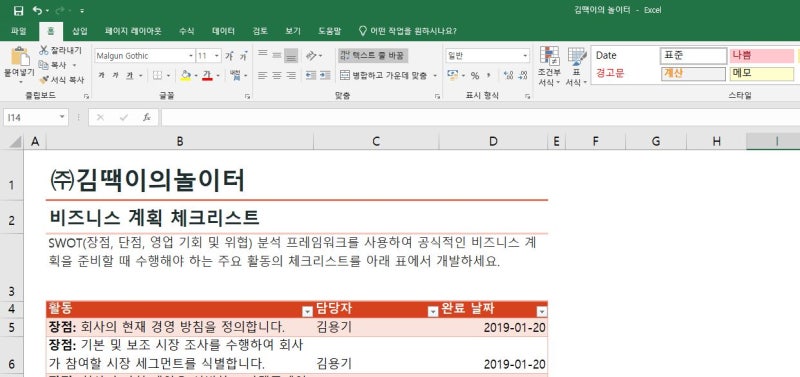Apply red font color
Screen dimensions: 800x377
(x=207, y=76)
